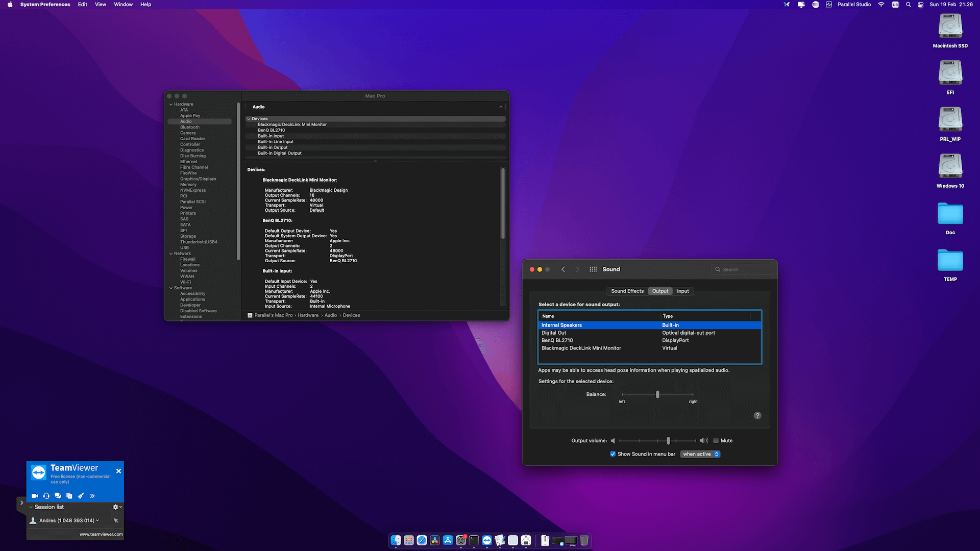This screenshot has width=980, height=551.
Task: Collapse Software section in Mac Pro sidebar
Action: point(171,288)
